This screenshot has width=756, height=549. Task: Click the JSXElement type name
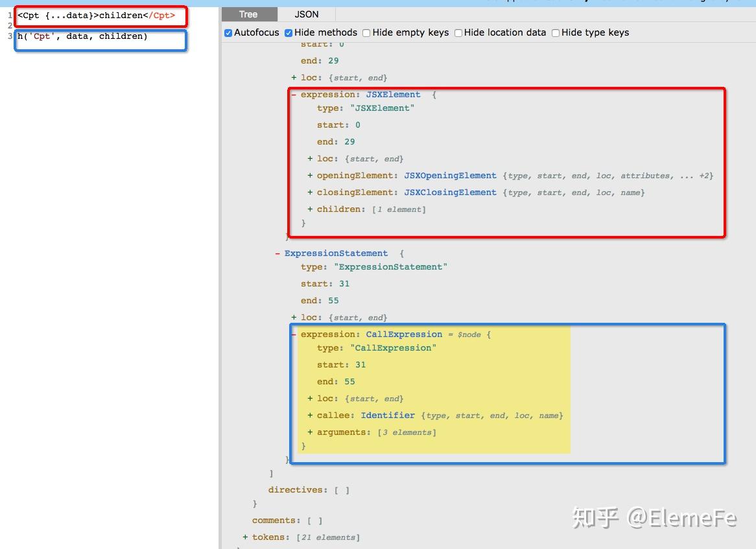(393, 95)
